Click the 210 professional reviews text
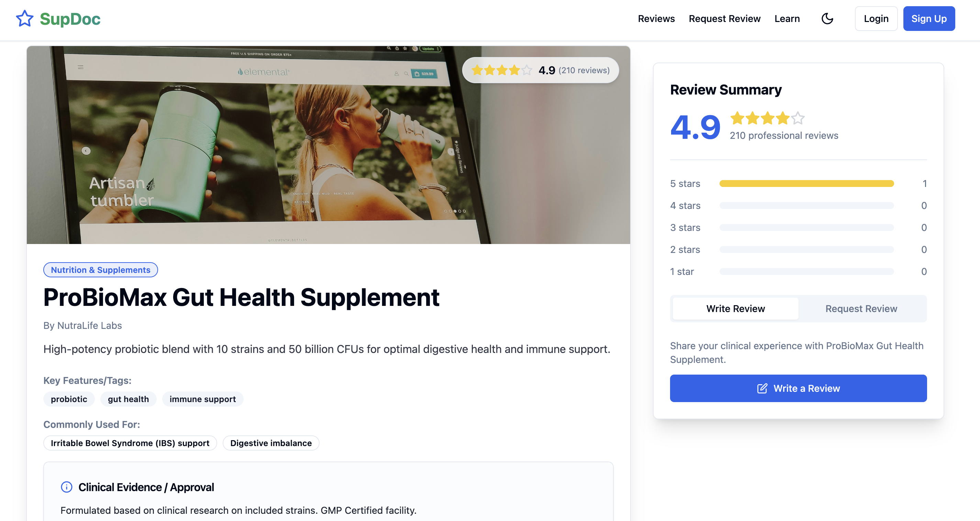The image size is (980, 521). point(784,136)
